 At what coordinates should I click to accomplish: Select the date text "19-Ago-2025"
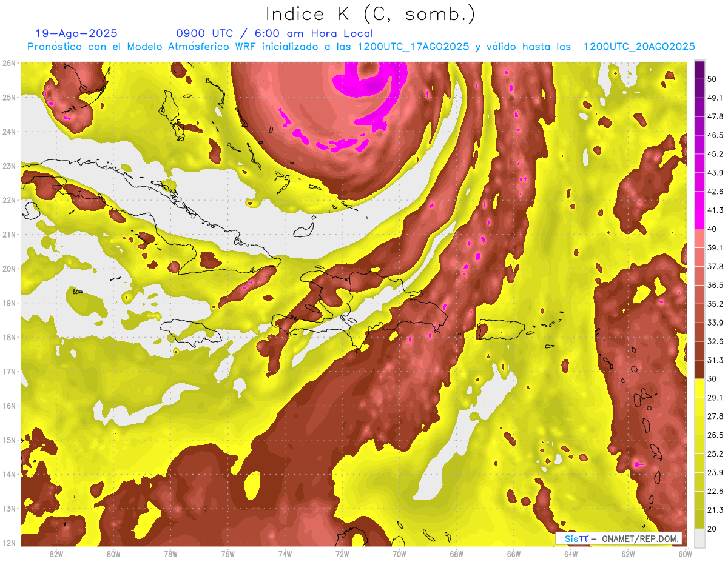[x=76, y=33]
